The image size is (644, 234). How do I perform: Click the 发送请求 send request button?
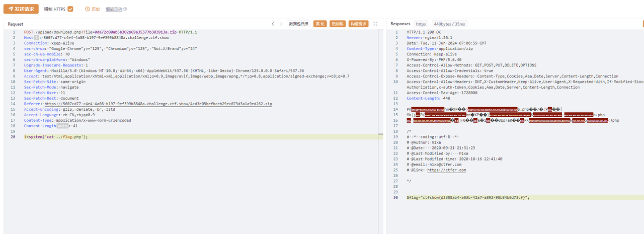tap(21, 9)
